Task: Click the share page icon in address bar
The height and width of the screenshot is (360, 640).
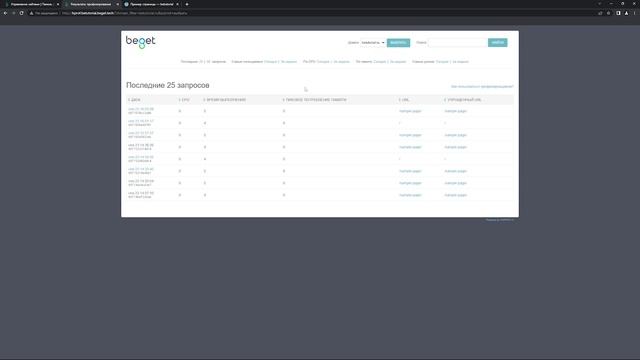Action: click(x=600, y=13)
